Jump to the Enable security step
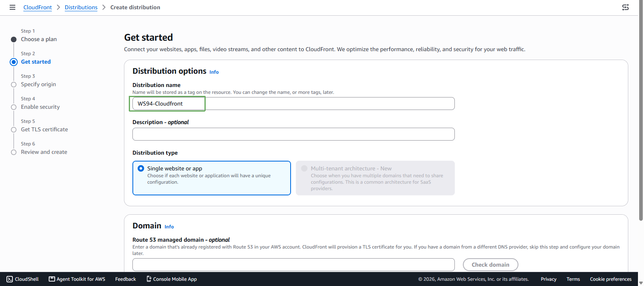Image resolution: width=644 pixels, height=286 pixels. [x=40, y=107]
